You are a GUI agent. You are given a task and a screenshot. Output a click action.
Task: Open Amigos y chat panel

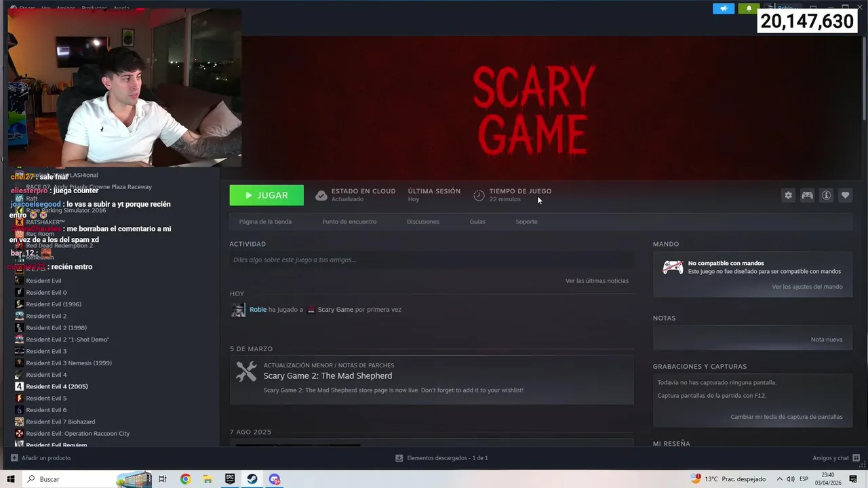point(836,458)
